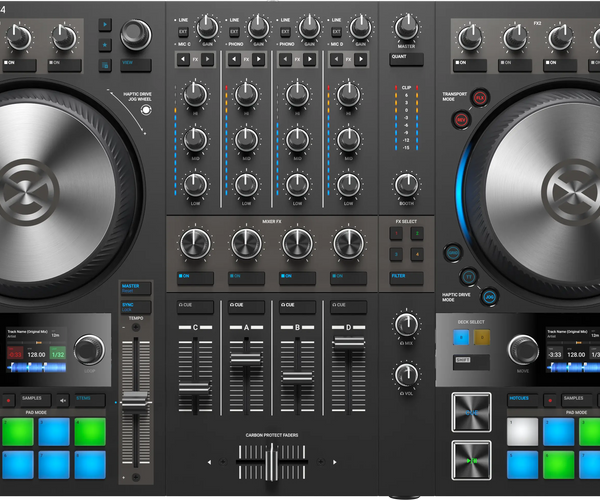Hold the SHIFT button on the right deck

click(x=471, y=362)
